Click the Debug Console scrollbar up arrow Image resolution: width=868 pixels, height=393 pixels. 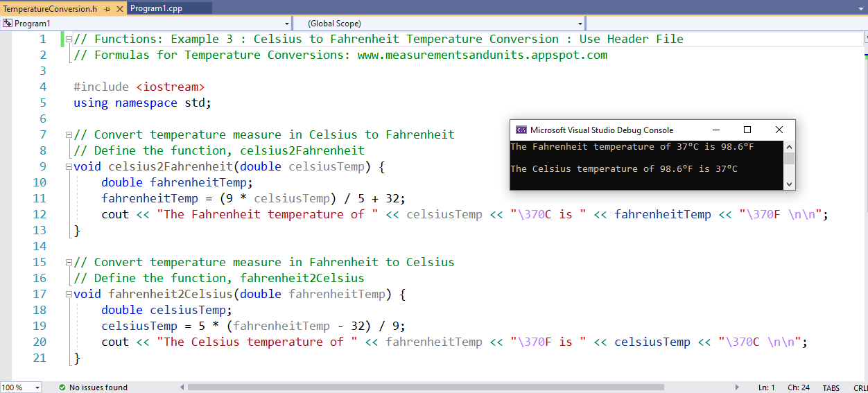[789, 146]
